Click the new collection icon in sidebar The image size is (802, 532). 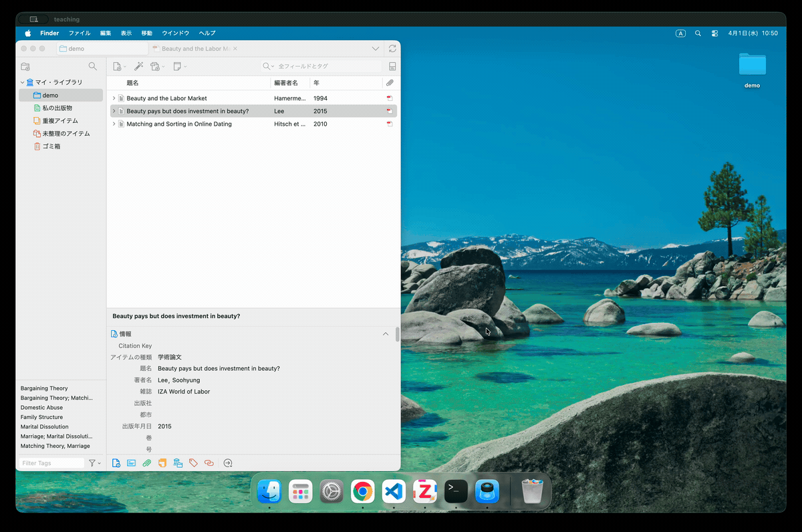pos(25,66)
